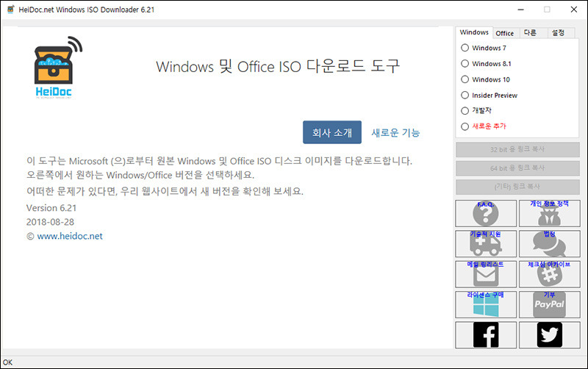Click the HeiDoc treasure chest logo
This screenshot has width=588, height=369.
coord(58,68)
